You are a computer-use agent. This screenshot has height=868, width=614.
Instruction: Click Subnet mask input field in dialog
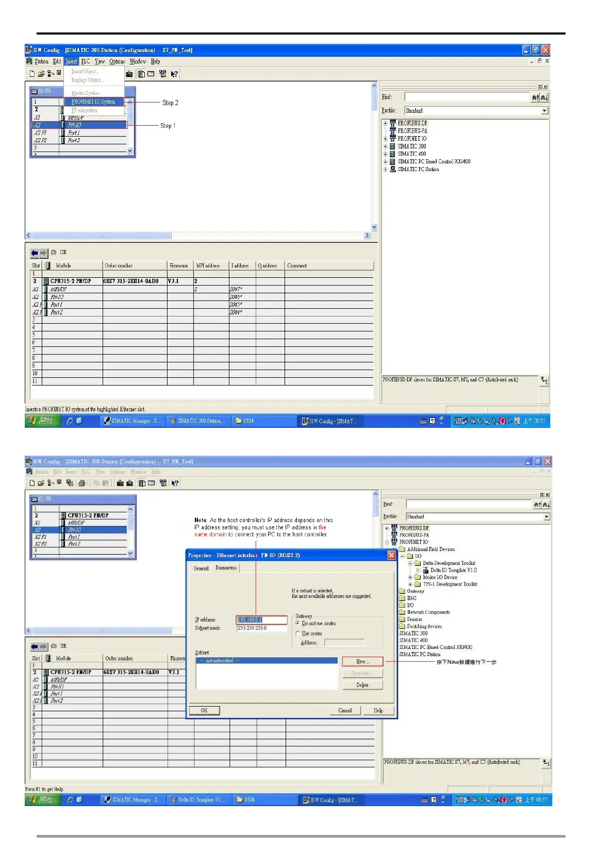[261, 628]
